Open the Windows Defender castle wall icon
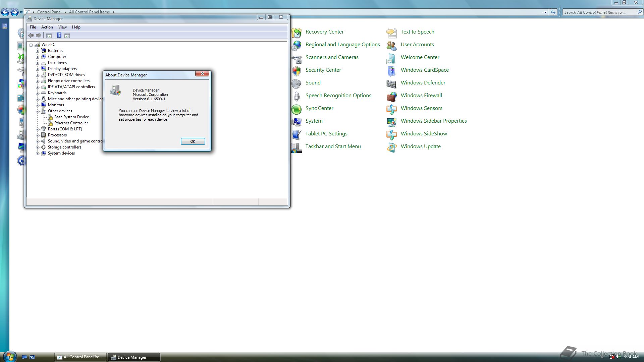The image size is (644, 362). [x=391, y=83]
